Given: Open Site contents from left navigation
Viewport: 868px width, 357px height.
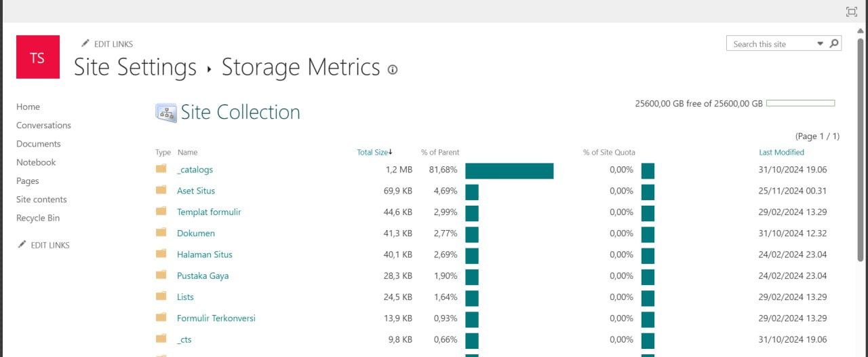Looking at the screenshot, I should (41, 200).
